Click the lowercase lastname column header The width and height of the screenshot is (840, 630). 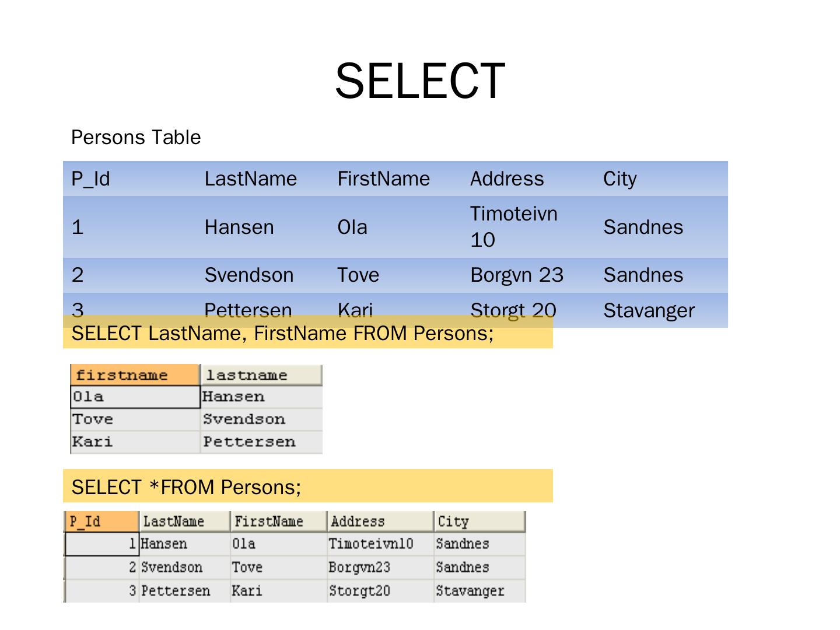pos(261,375)
